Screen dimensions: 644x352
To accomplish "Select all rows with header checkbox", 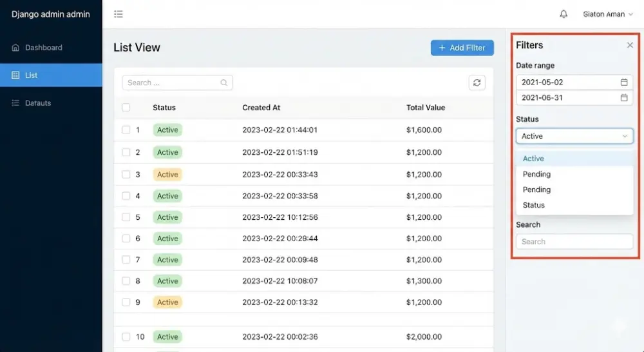I will coord(126,107).
